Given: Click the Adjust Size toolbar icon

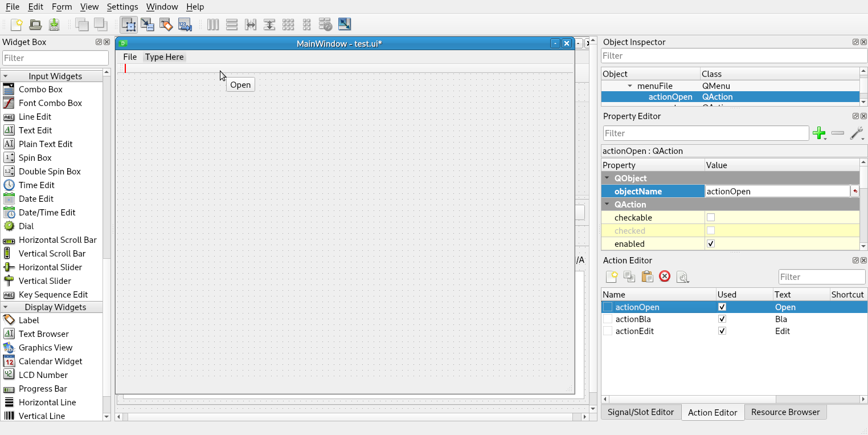Looking at the screenshot, I should (x=344, y=25).
